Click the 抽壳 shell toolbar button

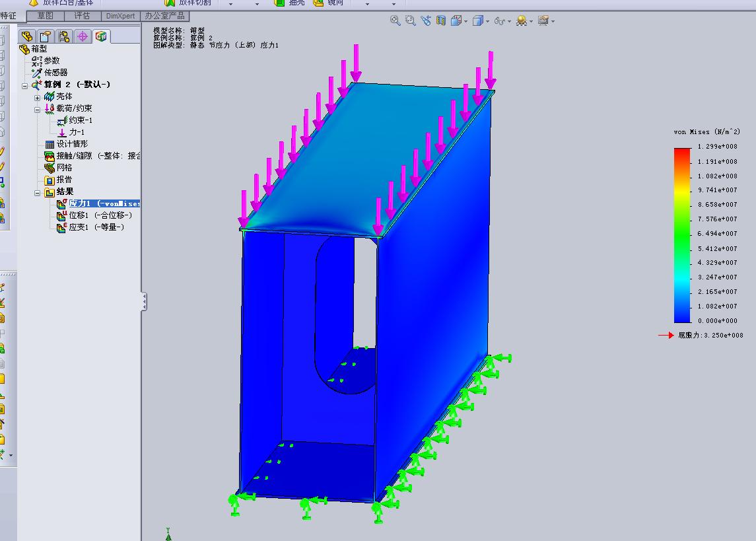(289, 3)
